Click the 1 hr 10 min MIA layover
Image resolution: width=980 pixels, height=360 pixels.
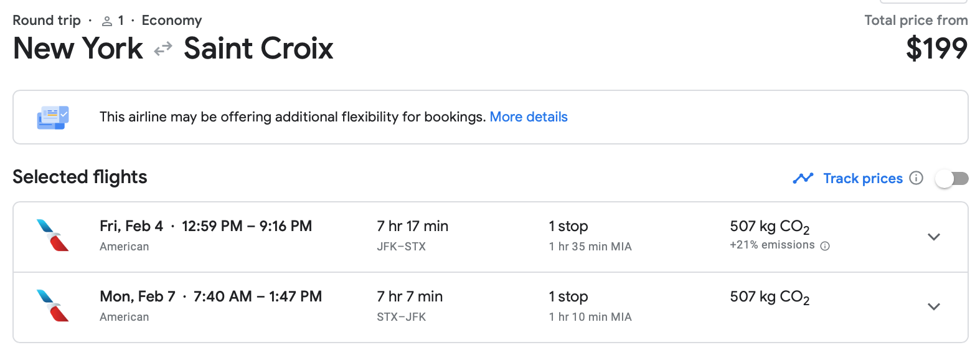pyautogui.click(x=590, y=317)
